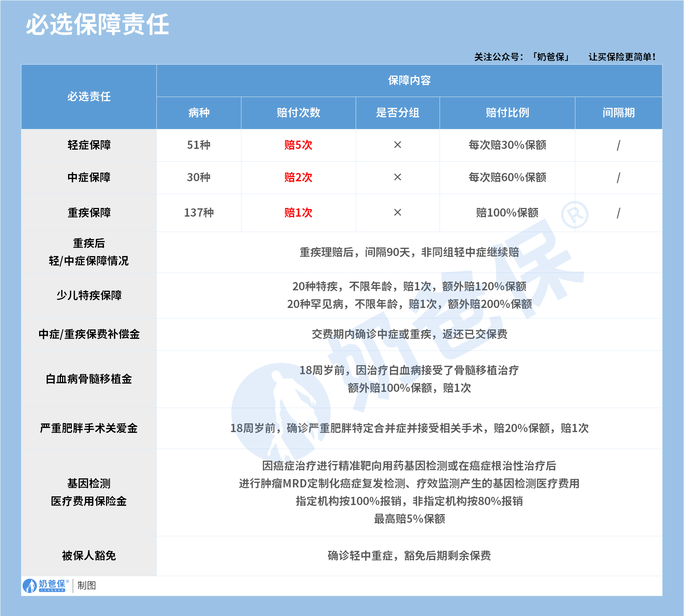Click the × mark in 轻症保障 row
This screenshot has height=616, width=684.
pos(397,145)
